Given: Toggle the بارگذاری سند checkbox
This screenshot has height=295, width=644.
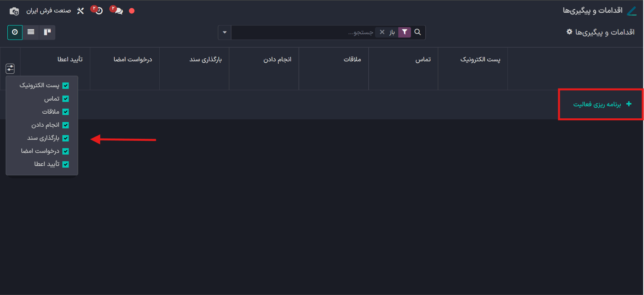Looking at the screenshot, I should pos(66,138).
